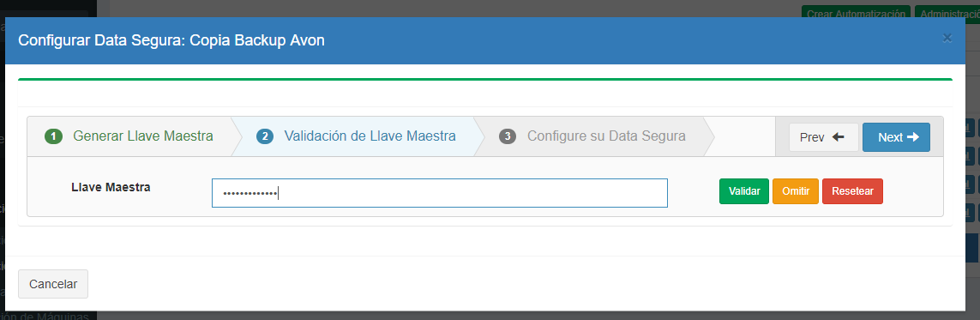The image size is (980, 320).
Task: Click the Crear Automatización button behind dialog
Action: click(855, 12)
